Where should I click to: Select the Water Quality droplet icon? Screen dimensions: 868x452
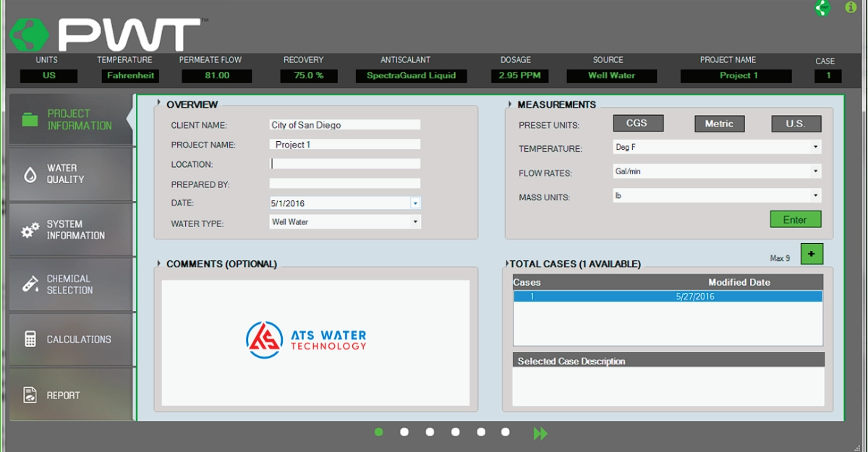[x=30, y=174]
